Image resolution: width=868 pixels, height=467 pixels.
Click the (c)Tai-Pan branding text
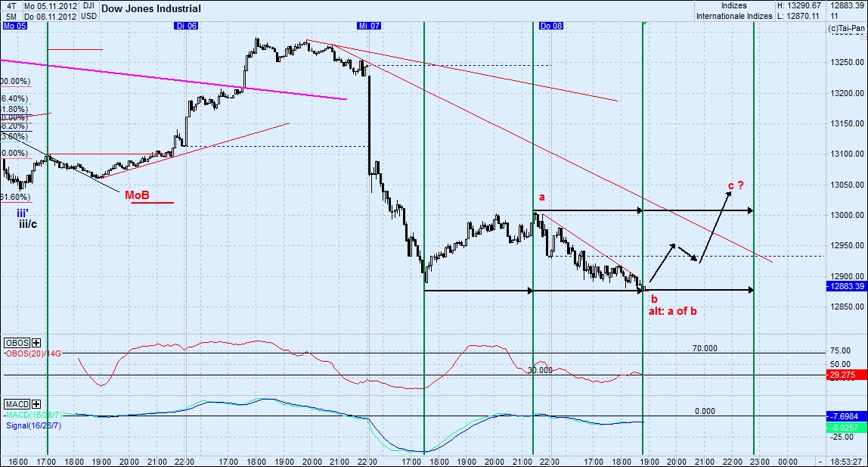coord(846,26)
